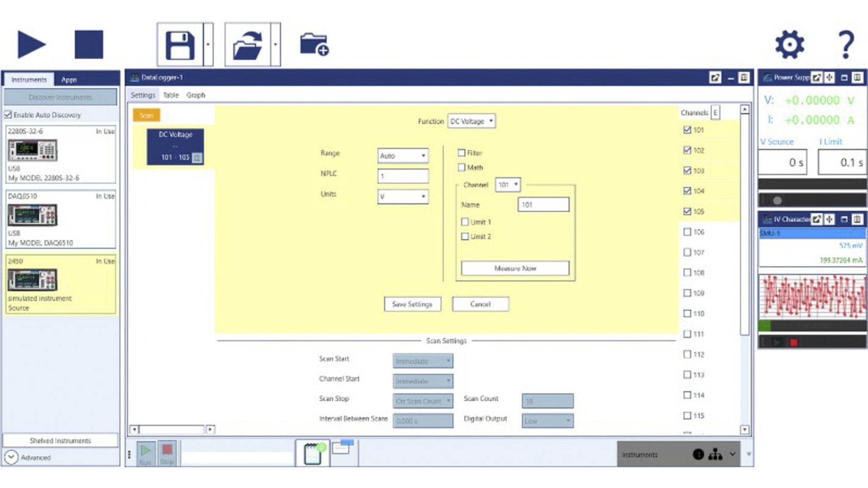Create a new project folder with the plus-folder icon
868x488 pixels.
click(314, 45)
